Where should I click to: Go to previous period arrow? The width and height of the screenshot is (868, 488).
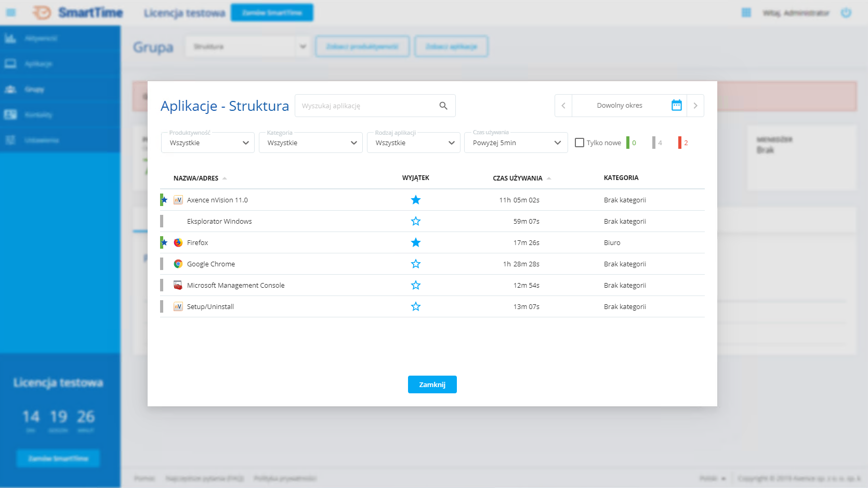click(x=563, y=106)
